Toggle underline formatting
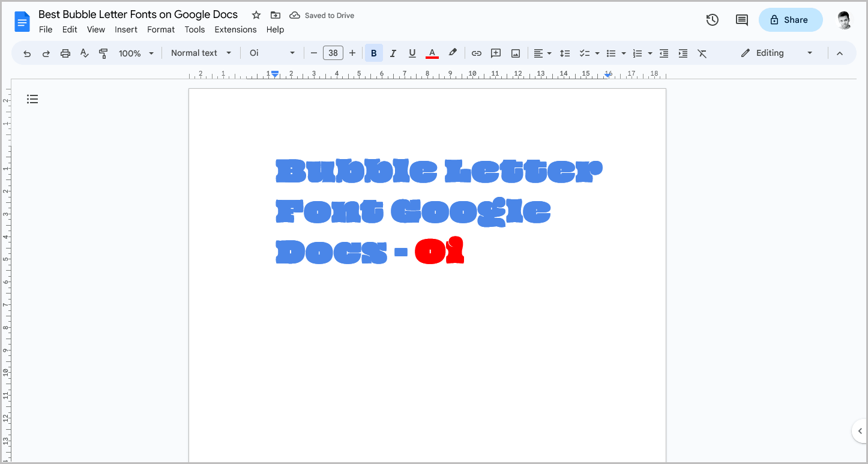This screenshot has width=868, height=464. pos(412,53)
